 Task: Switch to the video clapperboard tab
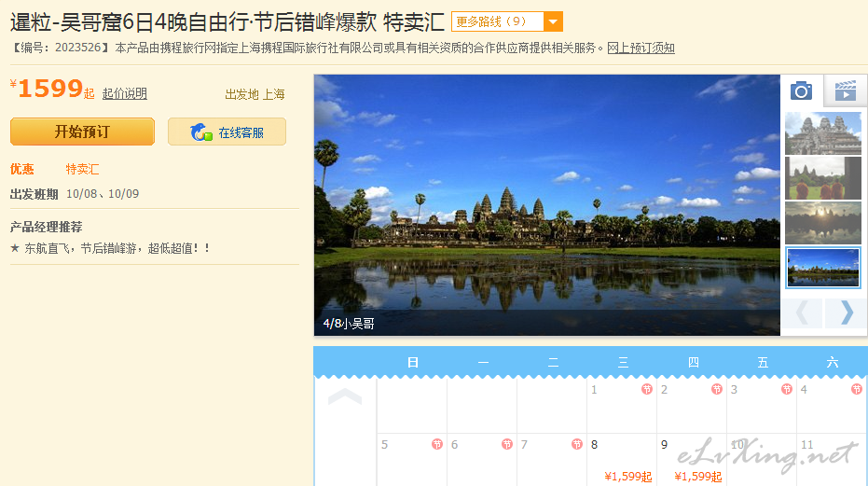(846, 90)
